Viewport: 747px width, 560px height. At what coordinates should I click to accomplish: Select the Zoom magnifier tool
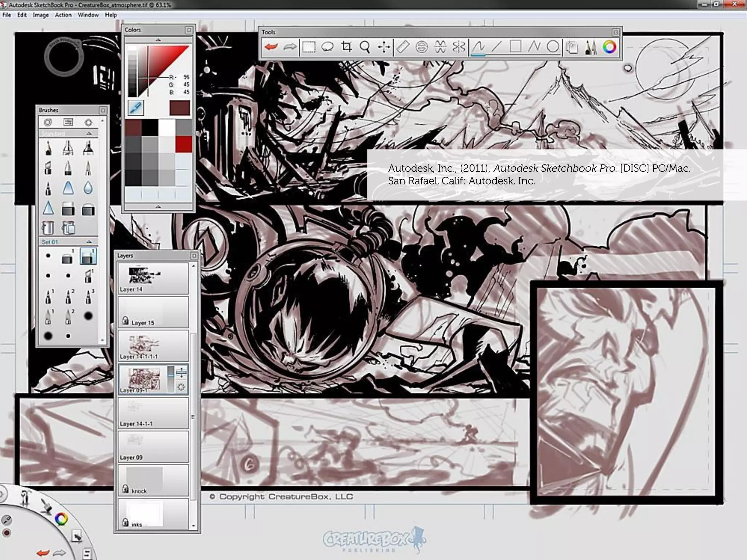pyautogui.click(x=365, y=47)
